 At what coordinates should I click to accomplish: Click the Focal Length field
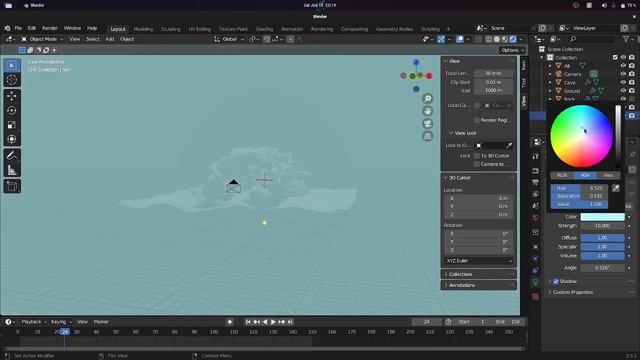493,73
